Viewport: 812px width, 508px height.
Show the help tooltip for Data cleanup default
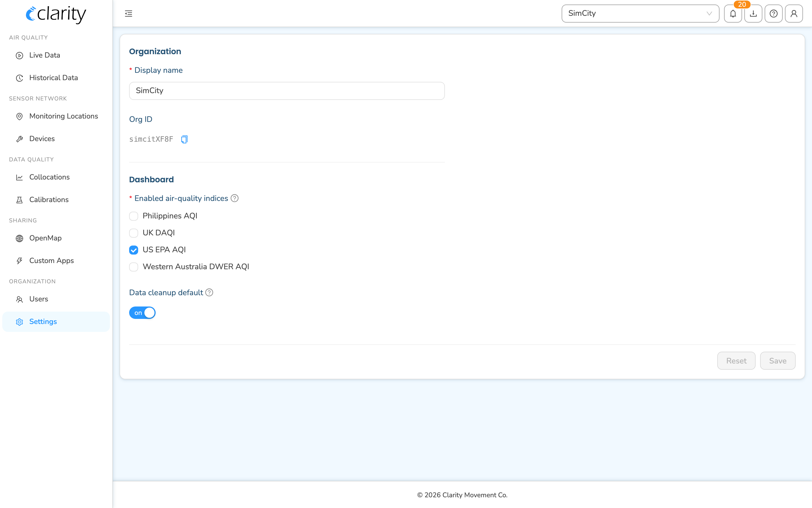coord(209,293)
